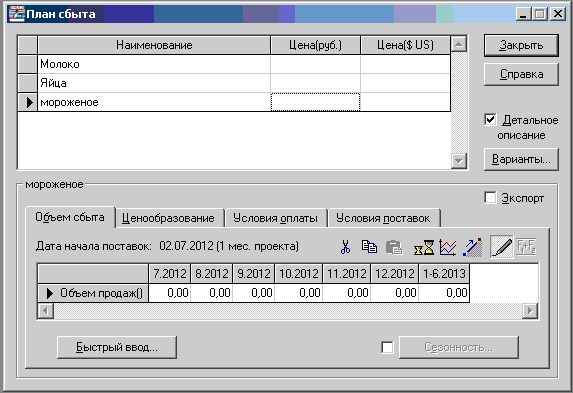The image size is (573, 393).
Task: Click the Быстрый ввод... button
Action: coord(117,347)
